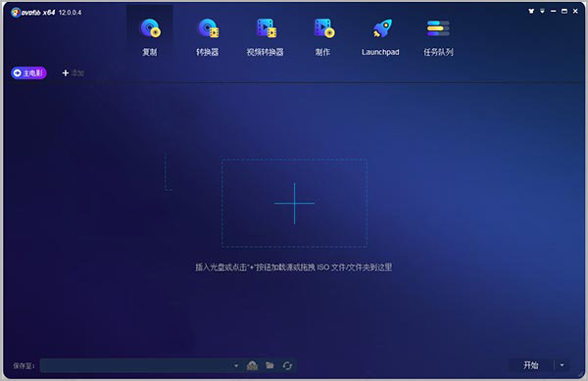This screenshot has width=588, height=381.
Task: Click the 开始 start button
Action: (530, 365)
